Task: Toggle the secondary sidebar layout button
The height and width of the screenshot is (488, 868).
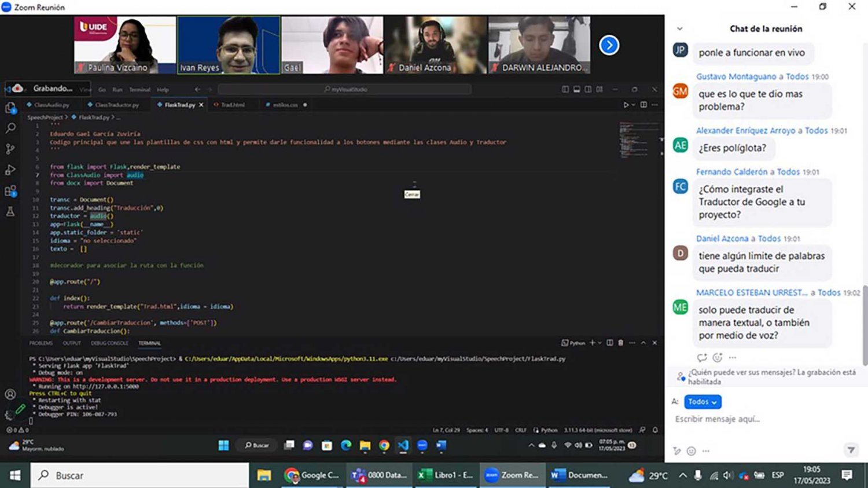Action: [588, 89]
